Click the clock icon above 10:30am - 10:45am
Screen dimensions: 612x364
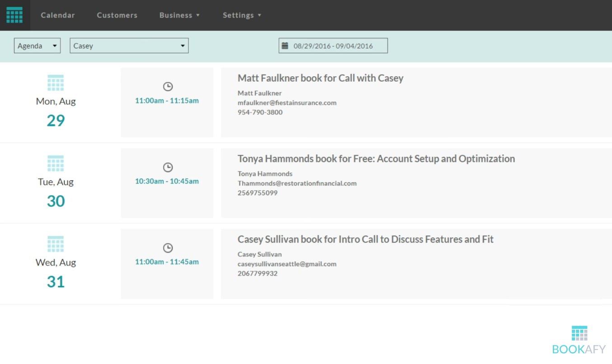pos(168,167)
